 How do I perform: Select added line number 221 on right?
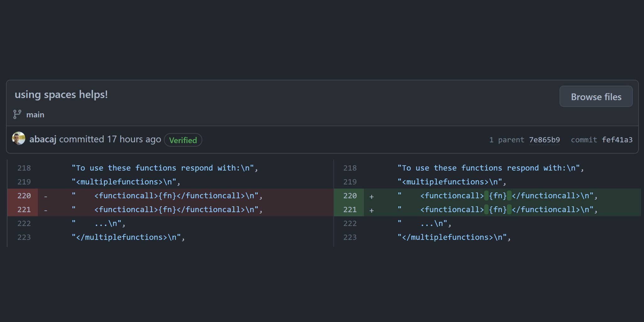pos(350,209)
